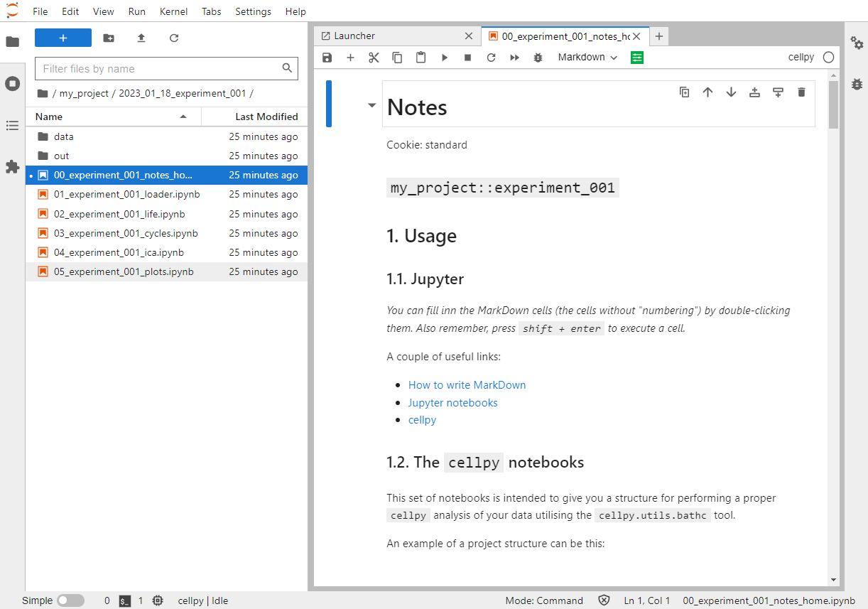Screen dimensions: 868x609
Task: Click the kernel status circle indicator
Action: tap(828, 58)
